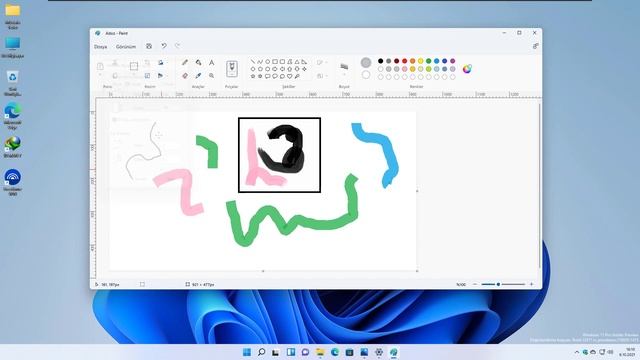Select the orange color swatch

413,61
